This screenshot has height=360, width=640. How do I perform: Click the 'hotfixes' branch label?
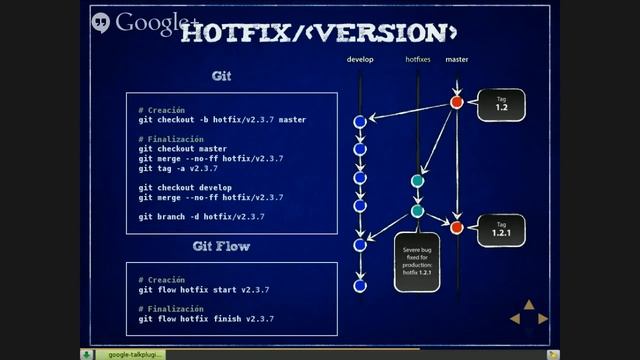click(x=418, y=60)
